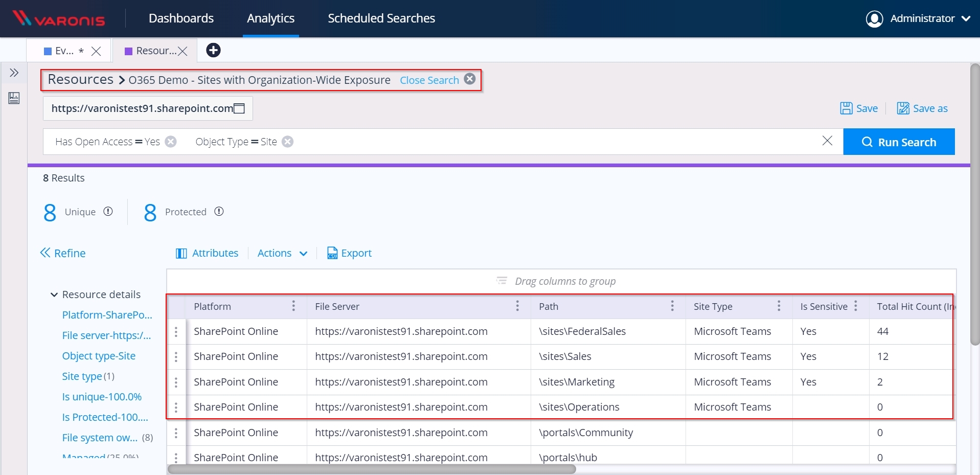Open row menu for \sites\Marketing

[x=176, y=382]
